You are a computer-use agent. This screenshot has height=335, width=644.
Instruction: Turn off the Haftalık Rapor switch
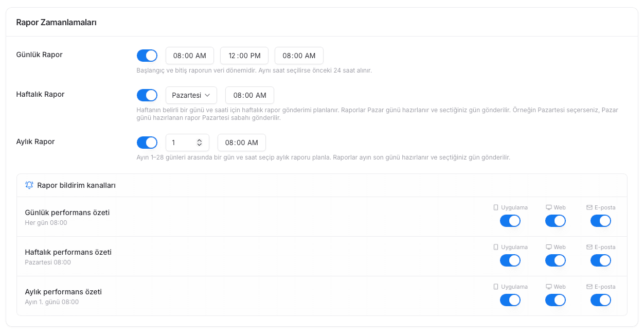pyautogui.click(x=147, y=95)
